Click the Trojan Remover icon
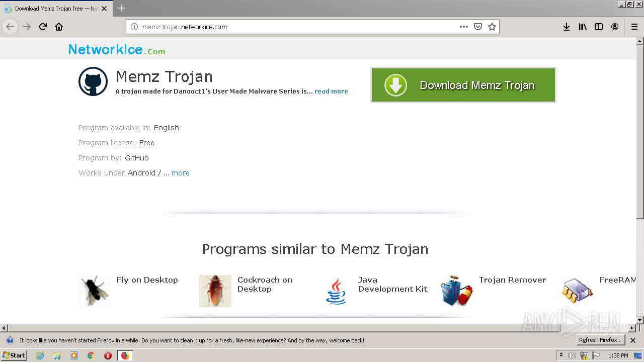This screenshot has width=644, height=362. tap(457, 291)
